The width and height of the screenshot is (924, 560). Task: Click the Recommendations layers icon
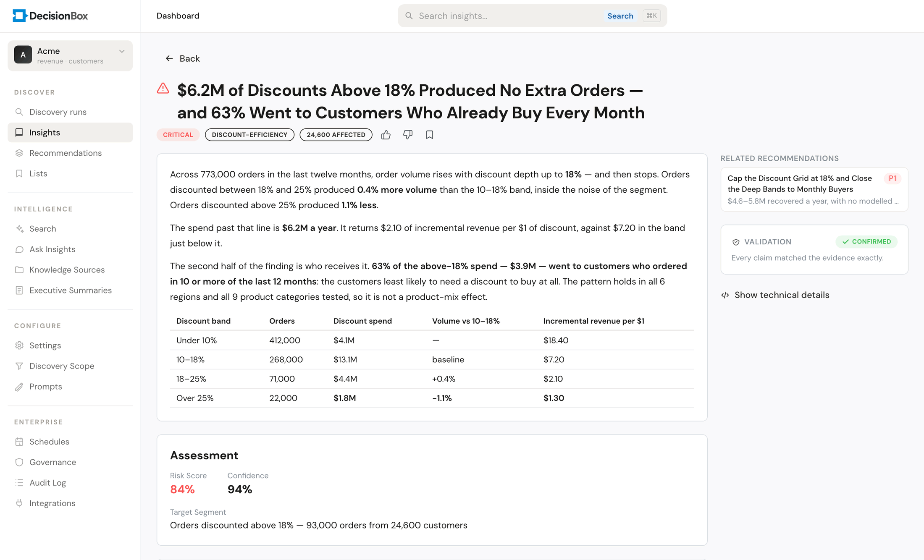point(19,153)
